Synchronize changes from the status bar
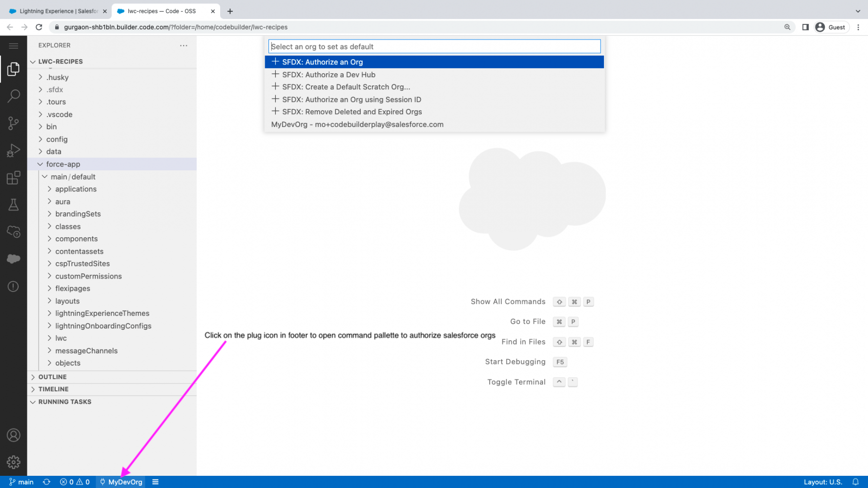Viewport: 868px width, 488px height. click(47, 482)
